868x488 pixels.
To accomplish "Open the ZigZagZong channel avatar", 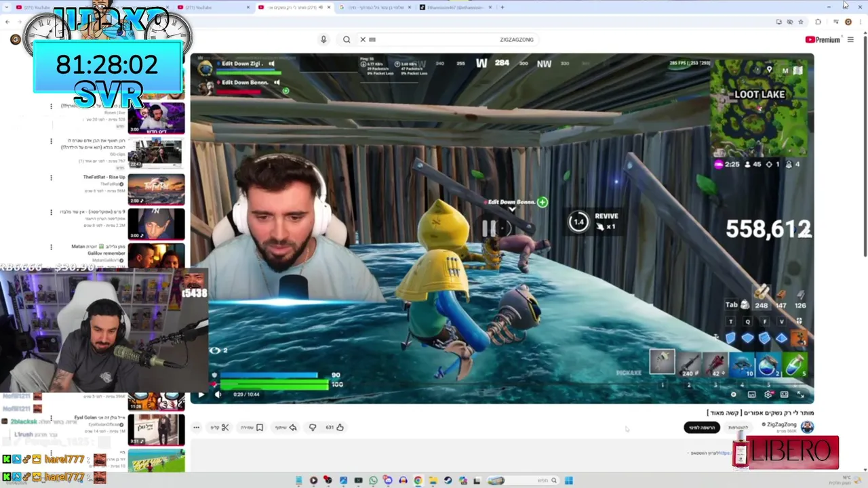I will [807, 426].
